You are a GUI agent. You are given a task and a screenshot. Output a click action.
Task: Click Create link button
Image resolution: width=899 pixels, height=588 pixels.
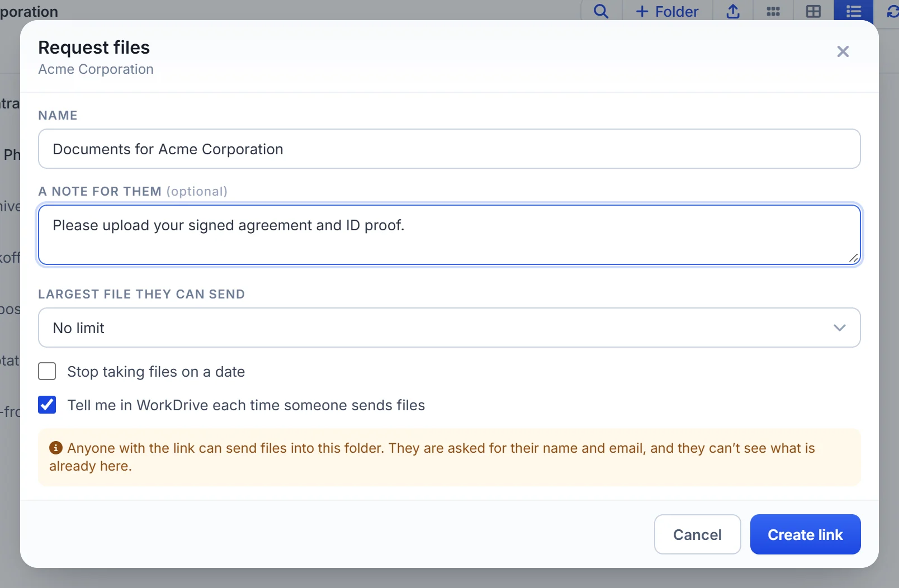tap(806, 534)
